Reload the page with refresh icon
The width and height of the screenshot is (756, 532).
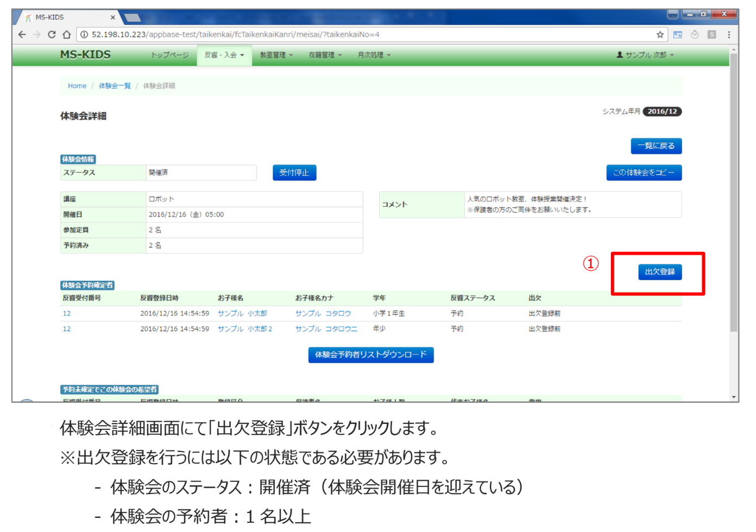click(x=52, y=35)
